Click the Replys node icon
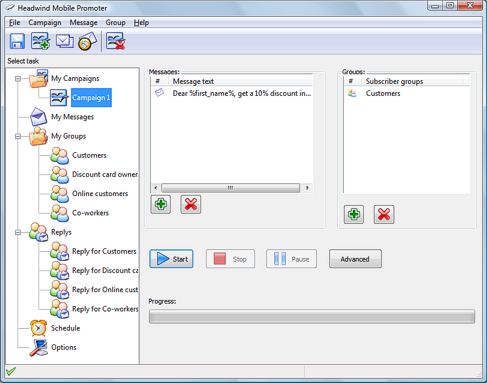 pos(39,232)
